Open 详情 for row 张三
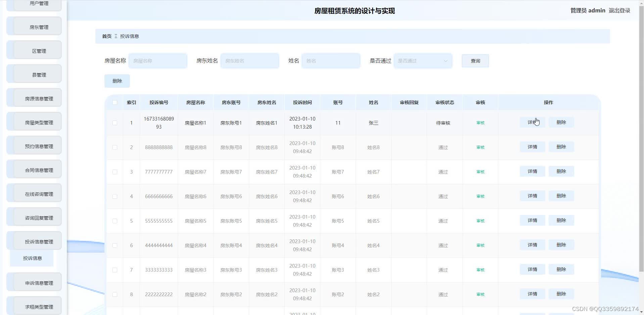644x315 pixels. click(x=532, y=122)
